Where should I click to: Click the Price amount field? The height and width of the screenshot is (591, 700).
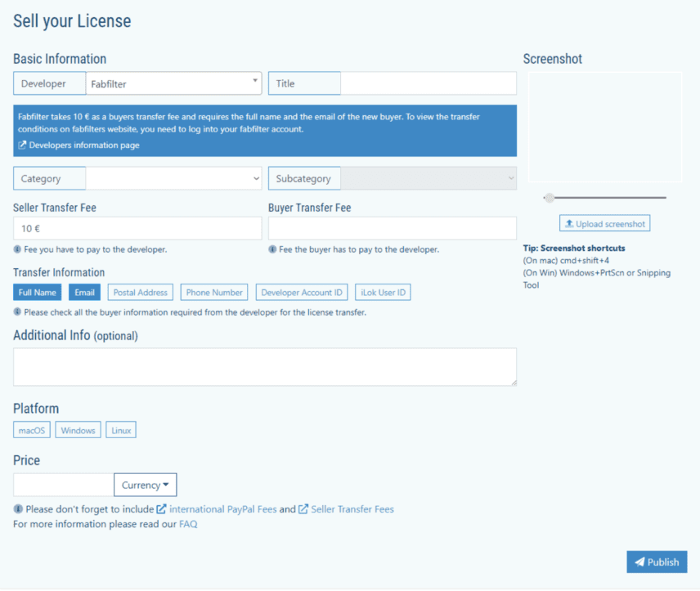click(x=64, y=485)
